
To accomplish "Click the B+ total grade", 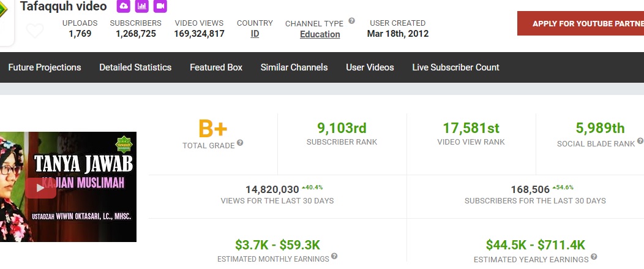I will (x=213, y=128).
